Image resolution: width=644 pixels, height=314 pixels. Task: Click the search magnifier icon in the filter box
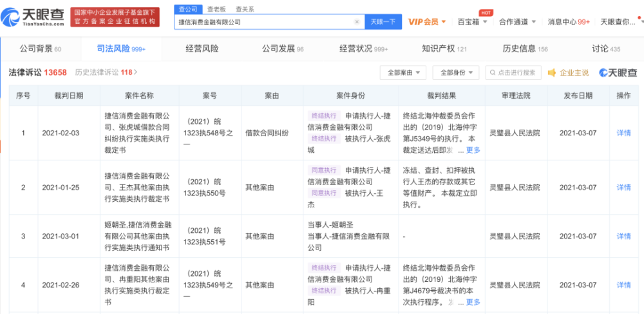coord(493,73)
